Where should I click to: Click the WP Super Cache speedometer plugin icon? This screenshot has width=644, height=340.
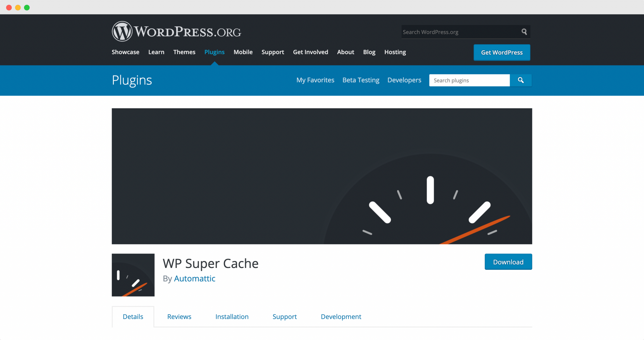pos(133,275)
